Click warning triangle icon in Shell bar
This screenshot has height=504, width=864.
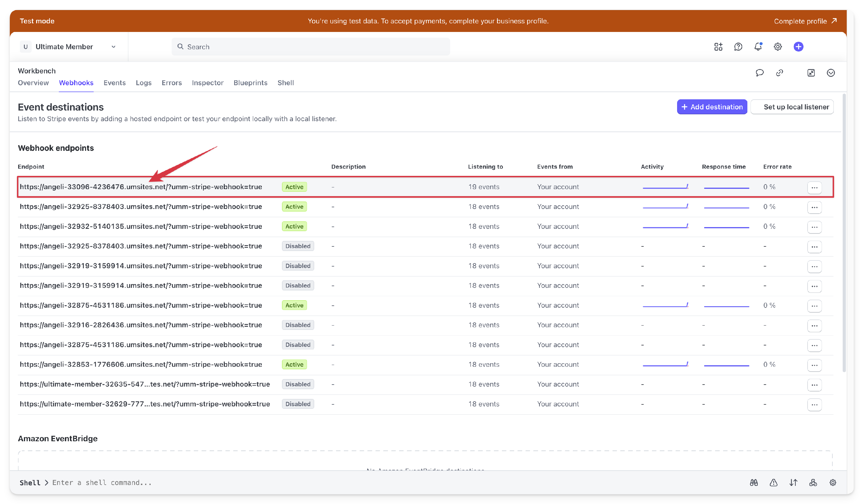click(x=774, y=482)
